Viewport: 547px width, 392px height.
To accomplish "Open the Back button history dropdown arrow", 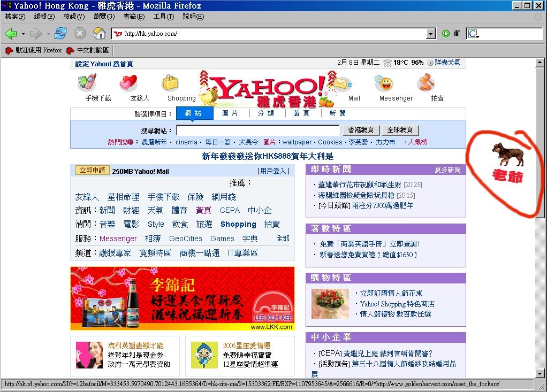I will click(x=23, y=34).
